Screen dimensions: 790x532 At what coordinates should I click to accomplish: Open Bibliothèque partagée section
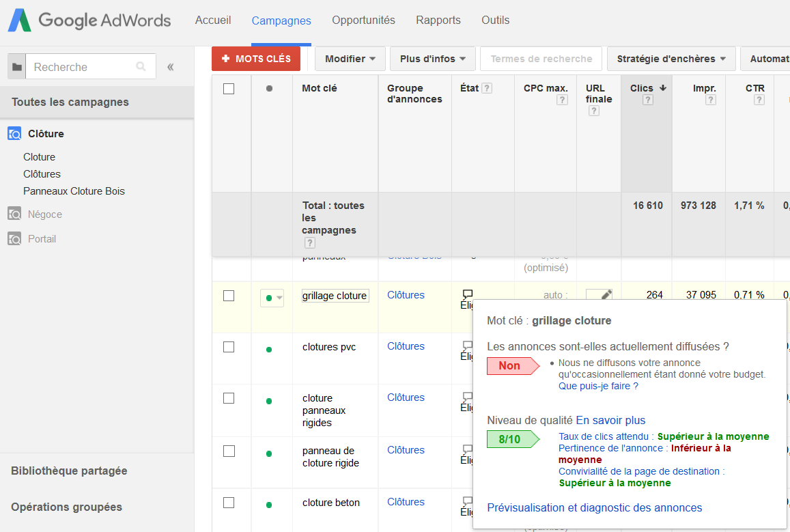(x=69, y=471)
